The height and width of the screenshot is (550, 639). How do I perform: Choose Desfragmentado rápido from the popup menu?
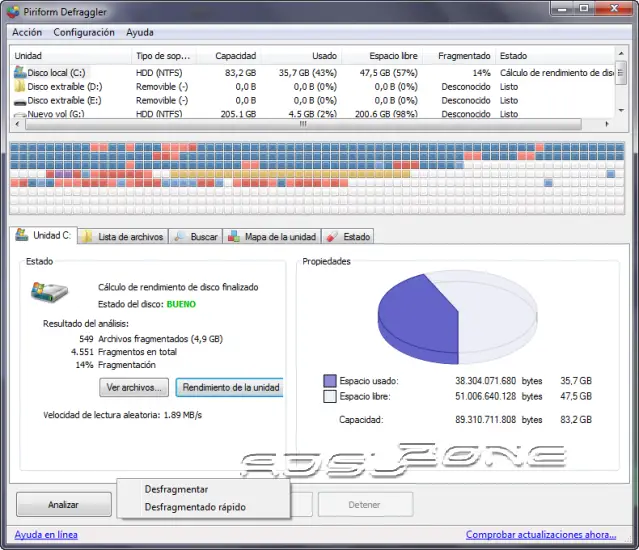(194, 507)
